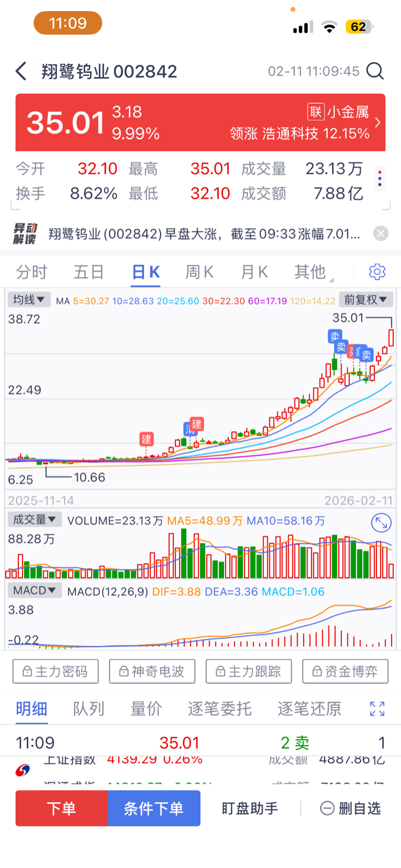This screenshot has height=868, width=401.
Task: Tap the left 建 signal marker
Action: (146, 439)
